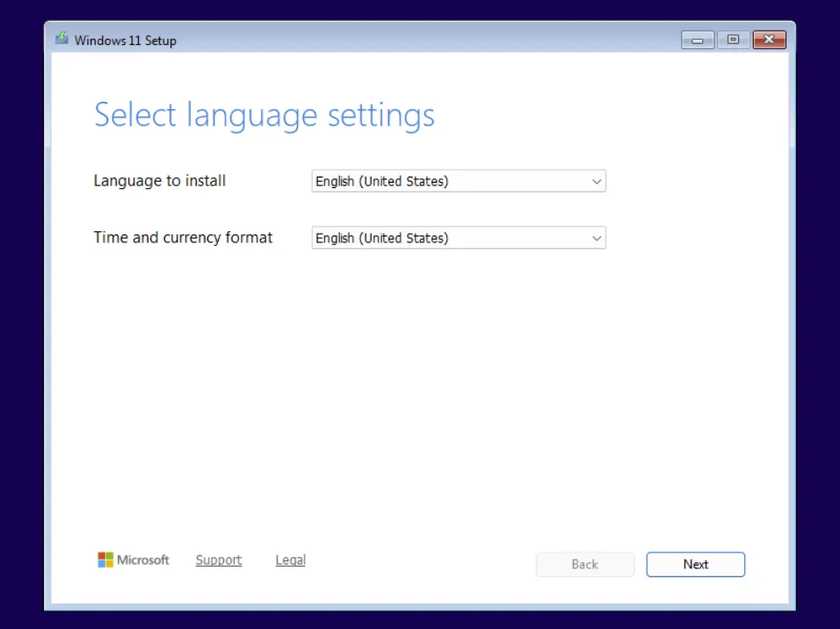Click the Windows 11 Setup title text

click(x=126, y=40)
